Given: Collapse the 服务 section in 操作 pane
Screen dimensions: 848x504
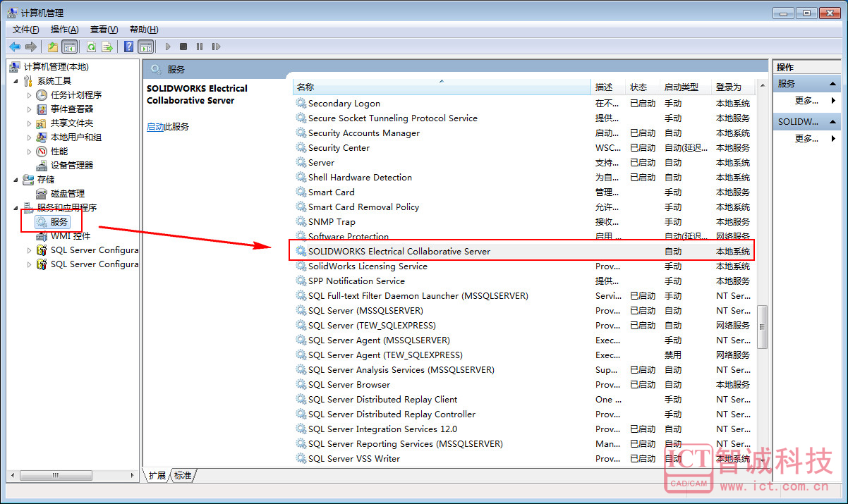Looking at the screenshot, I should click(x=833, y=83).
